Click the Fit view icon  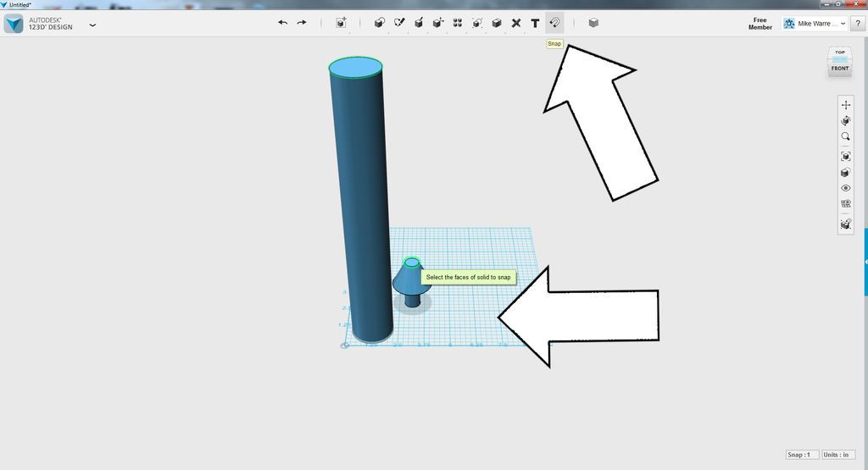pyautogui.click(x=845, y=157)
